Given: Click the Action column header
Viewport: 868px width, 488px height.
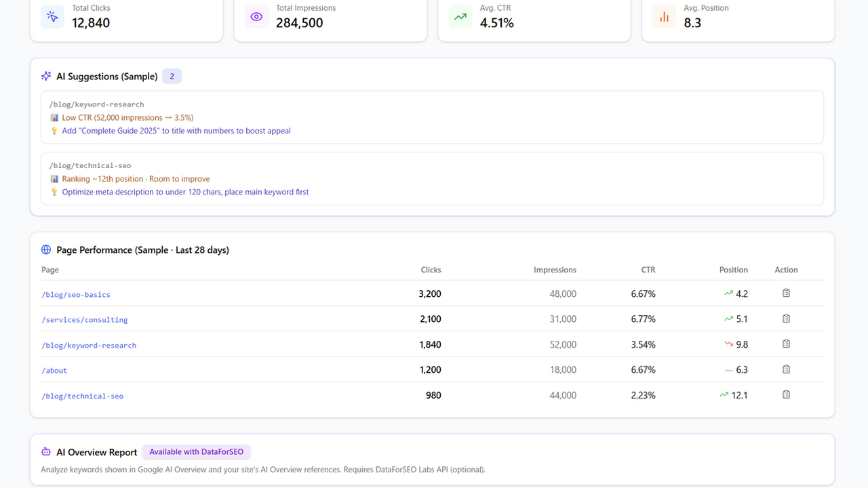Looking at the screenshot, I should click(787, 270).
